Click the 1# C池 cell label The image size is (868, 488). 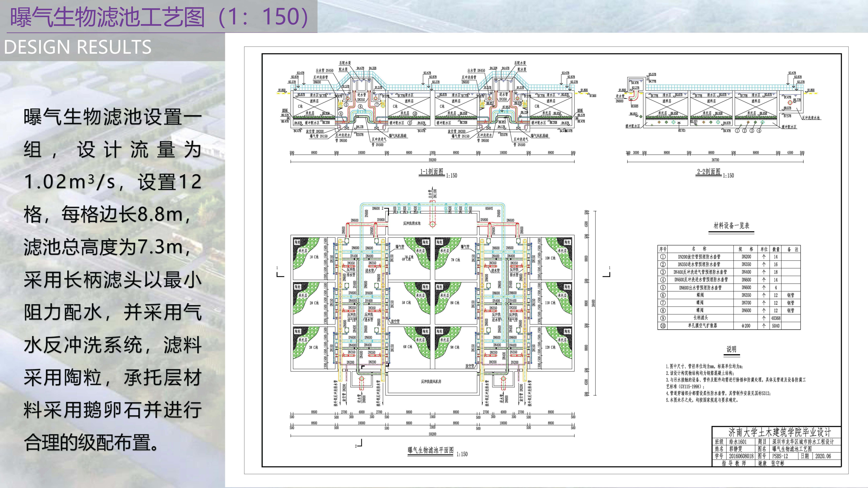(x=314, y=257)
